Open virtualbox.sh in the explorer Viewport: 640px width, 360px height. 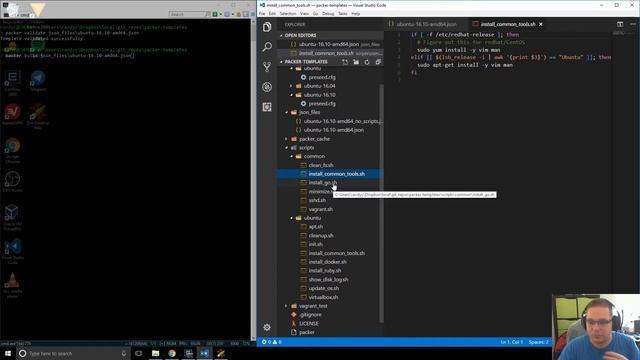click(x=323, y=297)
